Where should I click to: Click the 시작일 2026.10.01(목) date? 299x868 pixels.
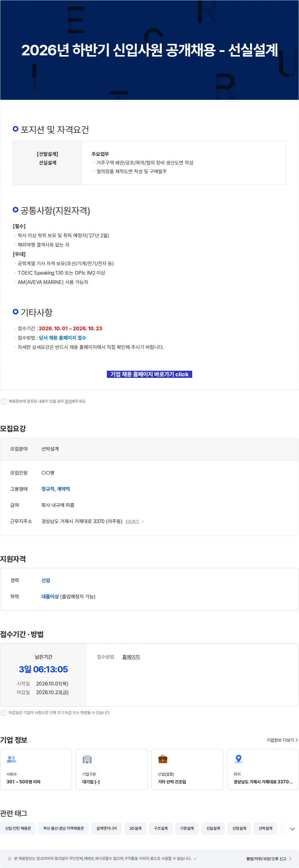tap(52, 683)
